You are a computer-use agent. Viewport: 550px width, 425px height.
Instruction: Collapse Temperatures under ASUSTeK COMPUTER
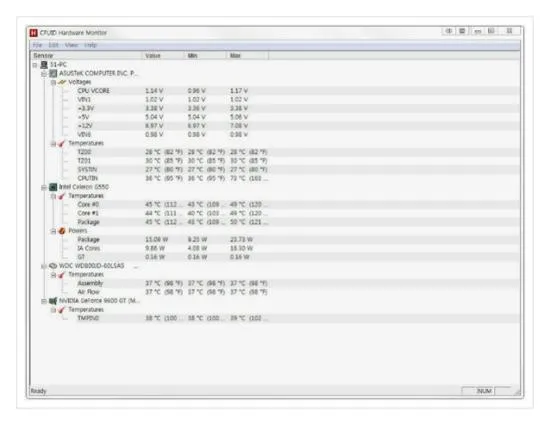pos(53,144)
